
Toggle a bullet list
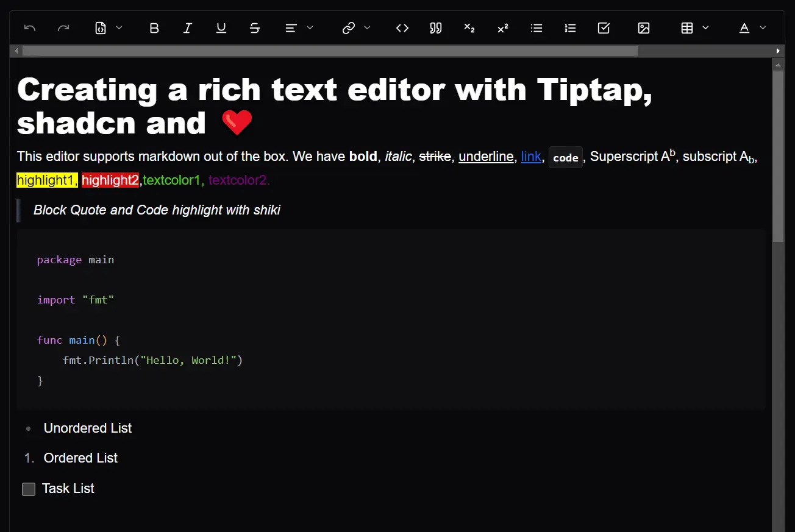coord(536,27)
